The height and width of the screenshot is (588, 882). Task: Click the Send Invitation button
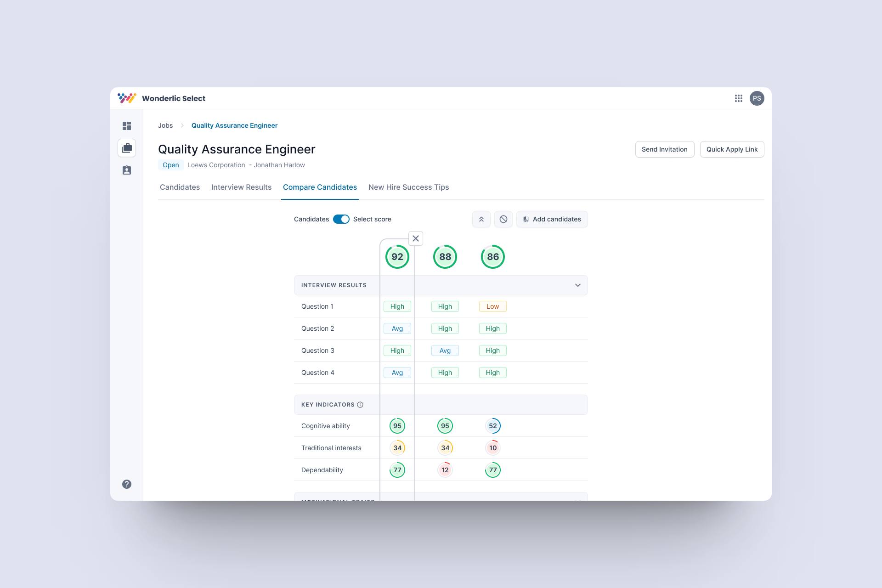click(x=665, y=149)
